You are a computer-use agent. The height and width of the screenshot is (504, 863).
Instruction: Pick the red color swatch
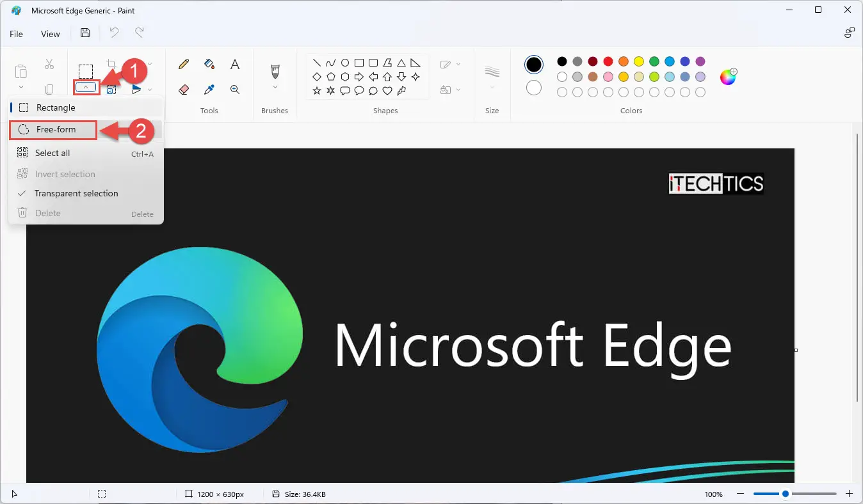click(608, 61)
